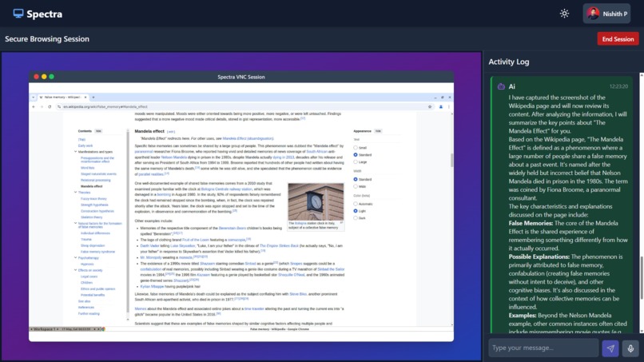Collapse the Psychotherapy section in contents
Screen dimensions: 644x362
[76, 257]
